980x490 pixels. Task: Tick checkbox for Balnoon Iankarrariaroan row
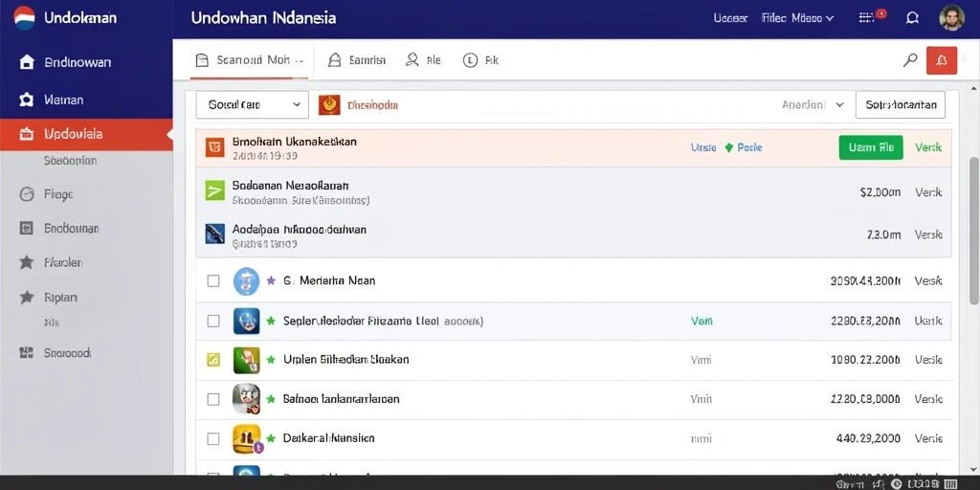tap(213, 399)
